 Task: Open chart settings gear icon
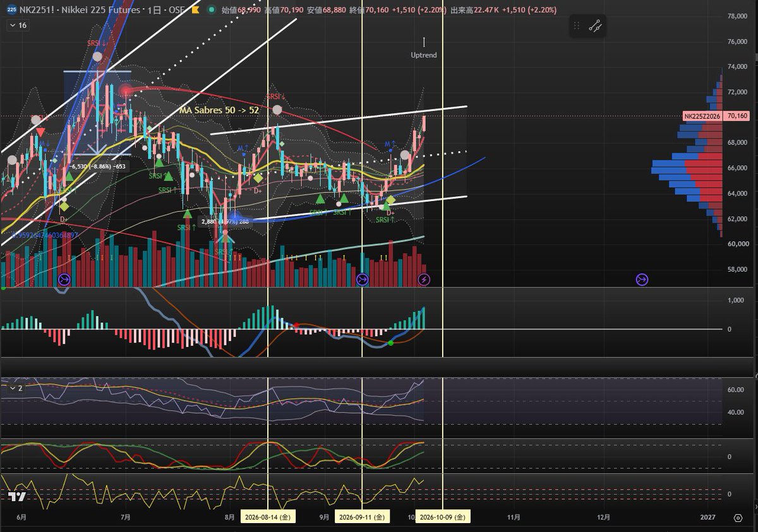pos(738,517)
